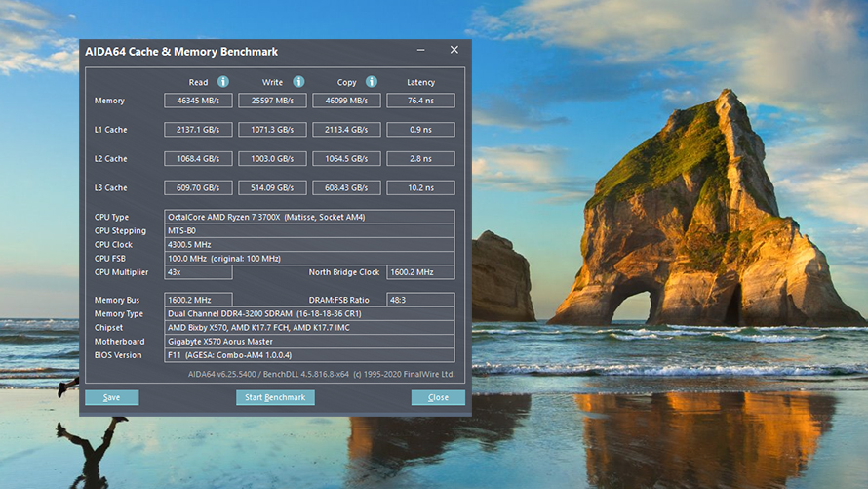Viewport: 868px width, 489px height.
Task: Select the L1 Cache Read result field
Action: pyautogui.click(x=198, y=130)
